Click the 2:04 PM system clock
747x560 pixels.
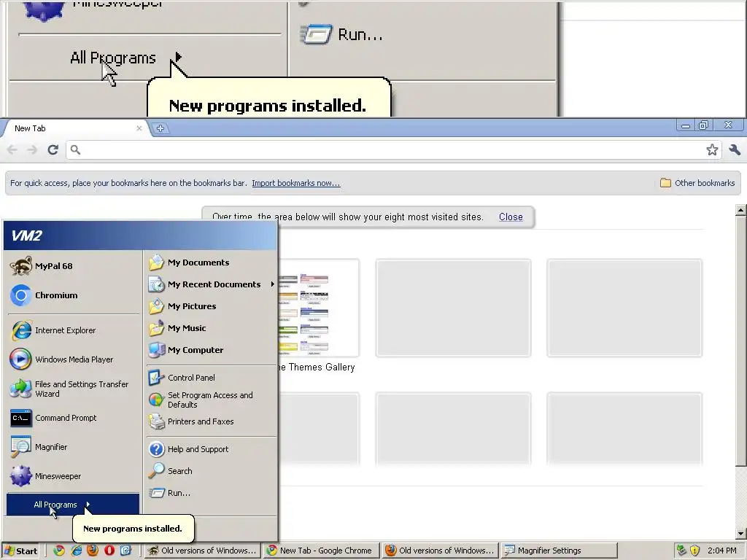point(721,551)
